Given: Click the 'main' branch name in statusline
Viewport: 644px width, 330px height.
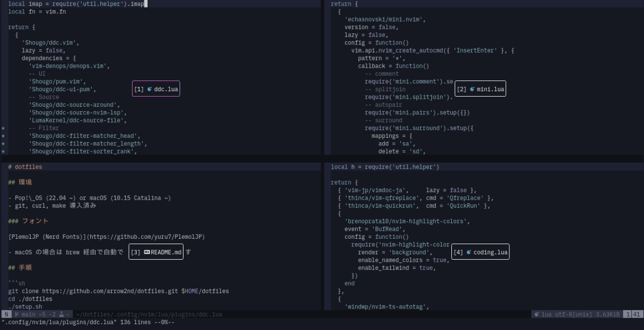Looking at the screenshot, I should (x=28, y=314).
